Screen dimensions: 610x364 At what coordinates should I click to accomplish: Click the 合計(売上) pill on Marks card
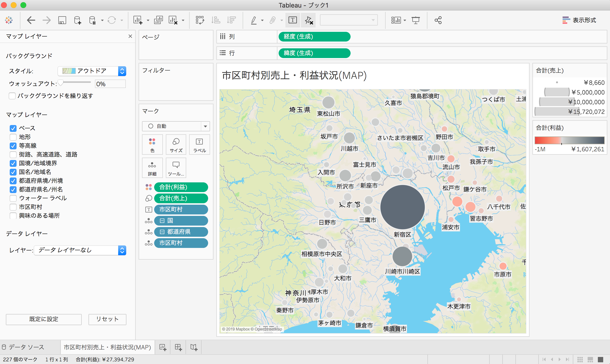[x=181, y=198]
